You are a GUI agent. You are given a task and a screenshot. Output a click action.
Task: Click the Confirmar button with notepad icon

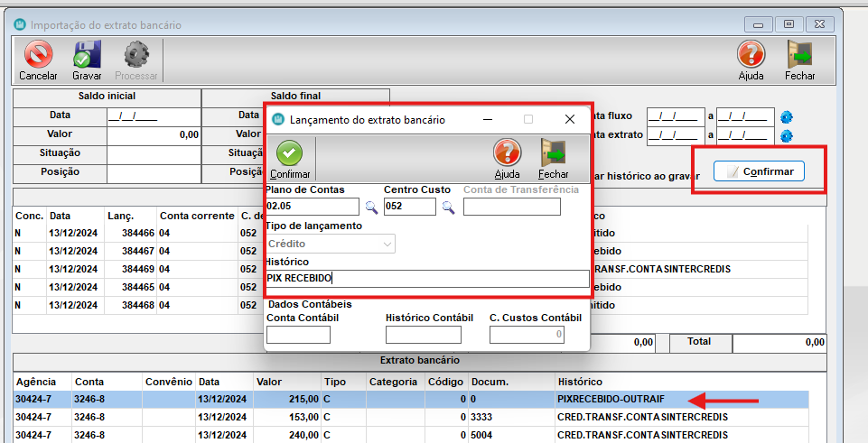point(759,171)
